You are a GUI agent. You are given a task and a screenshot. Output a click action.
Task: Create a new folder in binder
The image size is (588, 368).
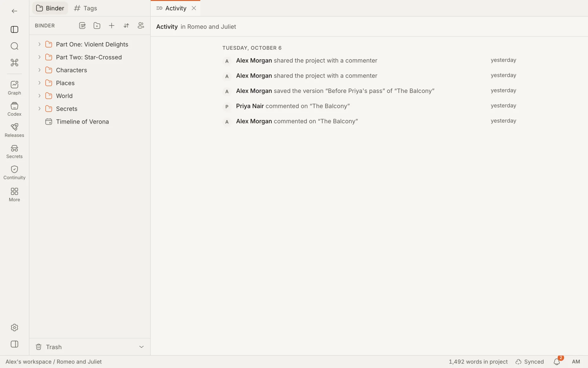97,26
